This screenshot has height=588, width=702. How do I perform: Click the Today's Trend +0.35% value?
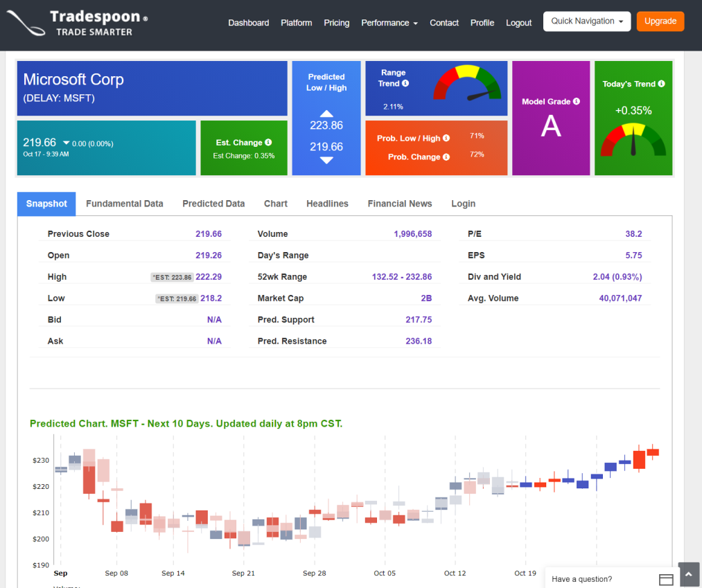(633, 111)
